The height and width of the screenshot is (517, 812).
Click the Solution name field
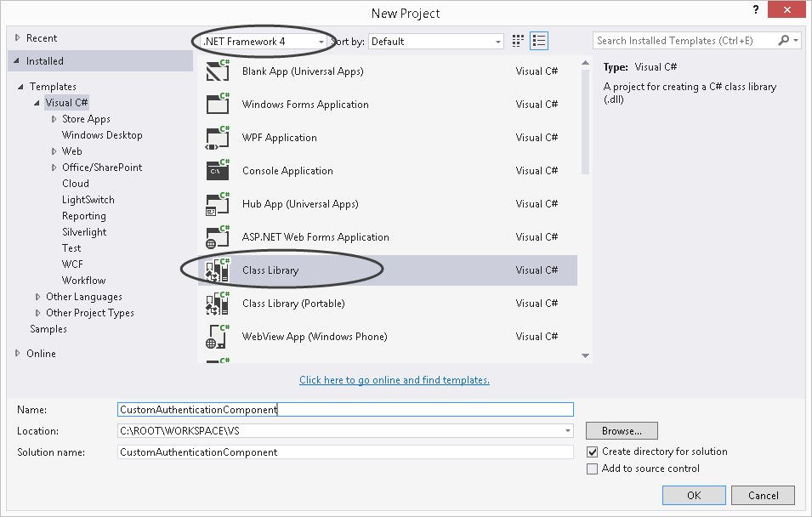click(x=345, y=452)
